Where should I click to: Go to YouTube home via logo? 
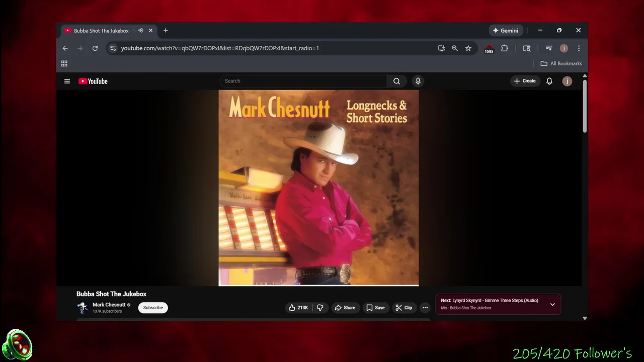(x=93, y=81)
